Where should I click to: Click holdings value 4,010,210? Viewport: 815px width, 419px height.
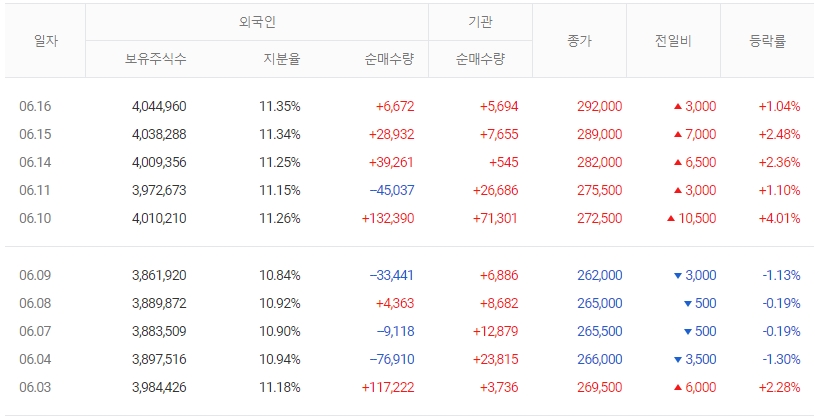159,218
